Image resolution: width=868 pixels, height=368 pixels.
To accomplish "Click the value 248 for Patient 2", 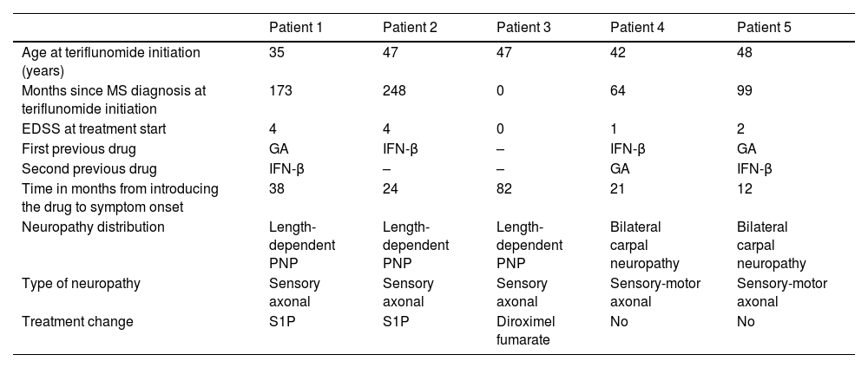I will click(x=394, y=90).
